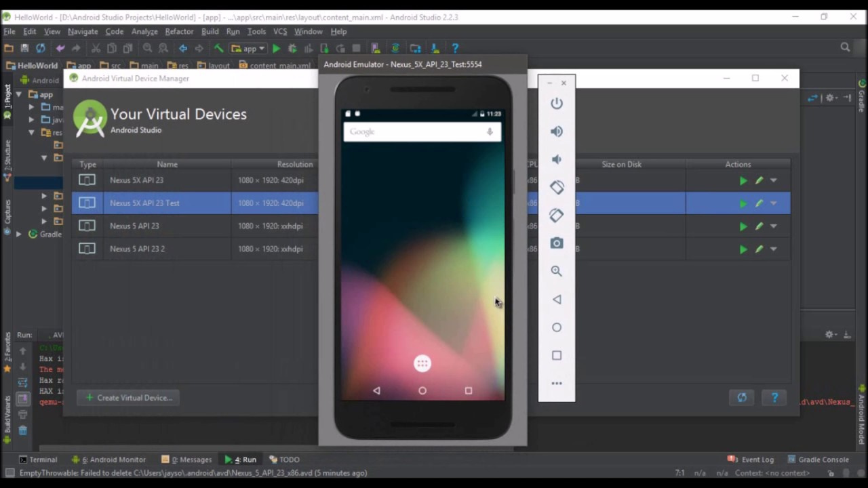Open the app run configuration dropdown
This screenshot has width=868, height=488.
(x=248, y=49)
